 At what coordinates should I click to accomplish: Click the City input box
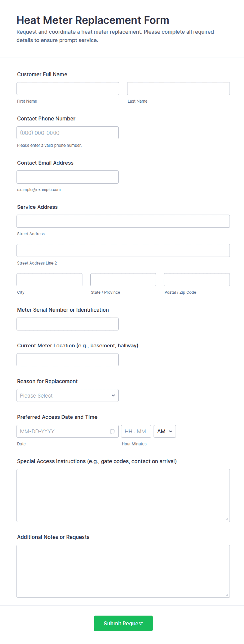pyautogui.click(x=49, y=280)
